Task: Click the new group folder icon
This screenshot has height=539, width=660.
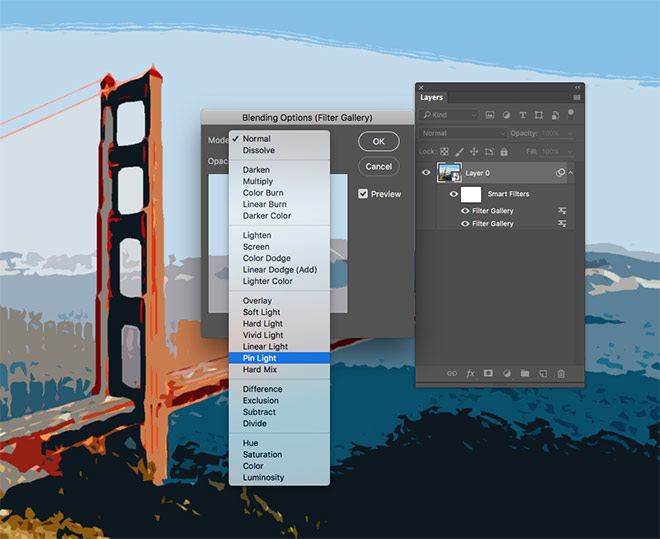Action: pyautogui.click(x=525, y=373)
